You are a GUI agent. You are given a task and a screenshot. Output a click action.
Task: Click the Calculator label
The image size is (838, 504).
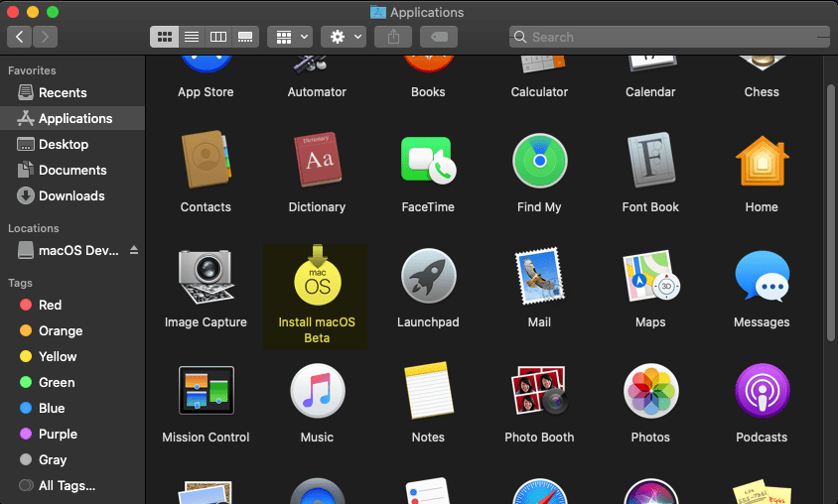(539, 92)
